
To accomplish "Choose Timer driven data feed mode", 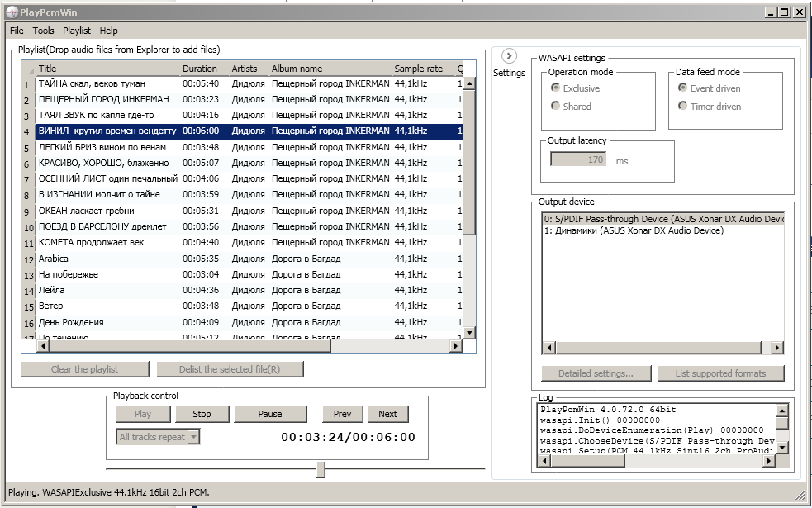I will (x=682, y=106).
